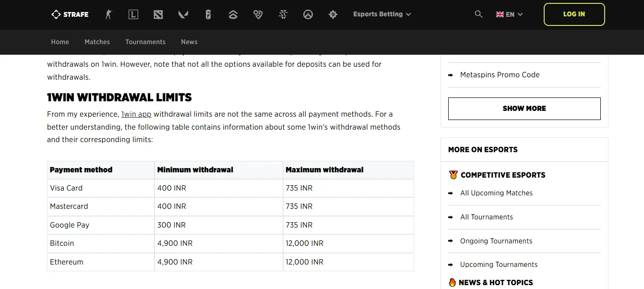Select the StarCraft game icon
644x289 pixels.
tap(283, 14)
